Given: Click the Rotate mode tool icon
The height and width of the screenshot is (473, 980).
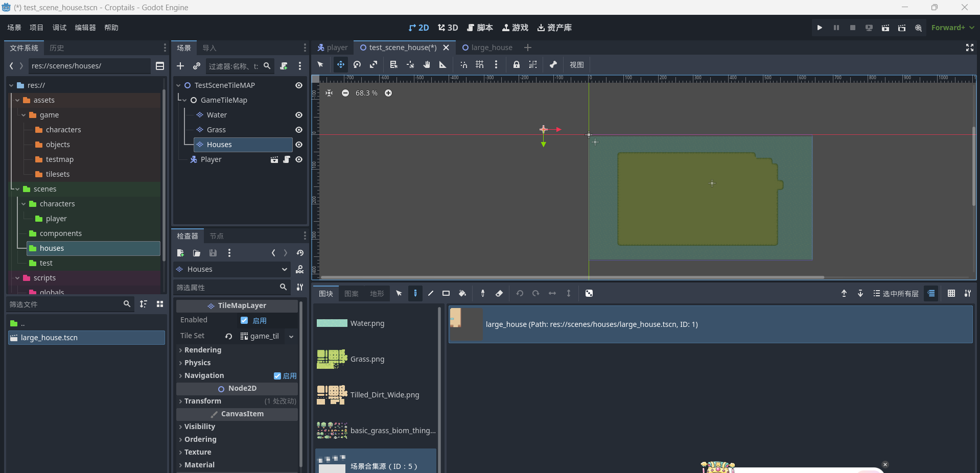Looking at the screenshot, I should tap(357, 65).
